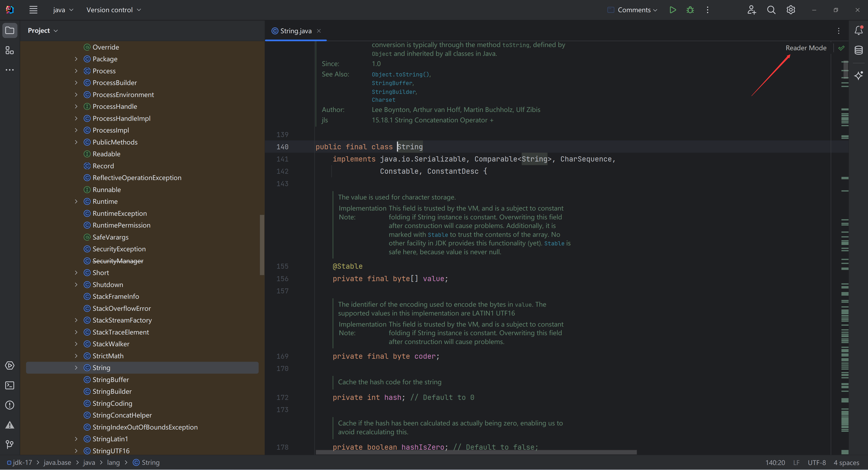The height and width of the screenshot is (470, 868).
Task: Open IDE settings gear
Action: point(791,10)
